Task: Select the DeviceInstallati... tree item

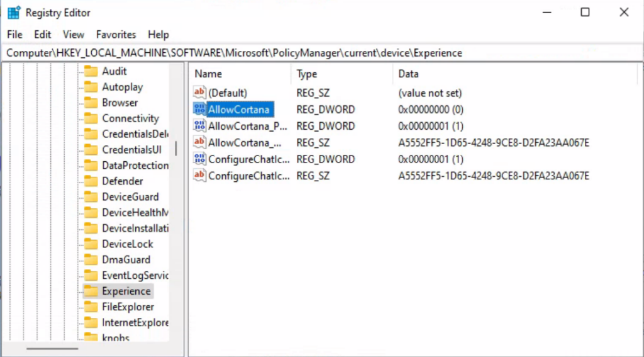Action: coord(135,229)
